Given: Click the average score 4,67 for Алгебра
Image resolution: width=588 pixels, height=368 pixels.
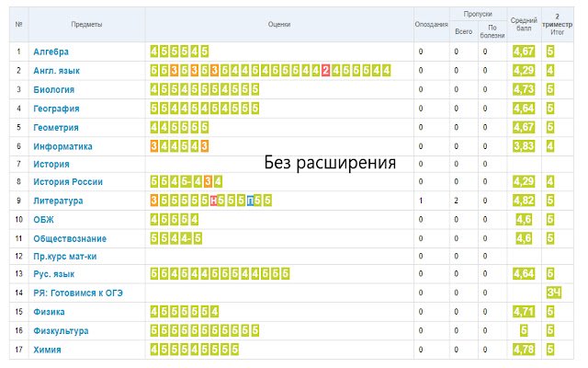Looking at the screenshot, I should pyautogui.click(x=524, y=52).
